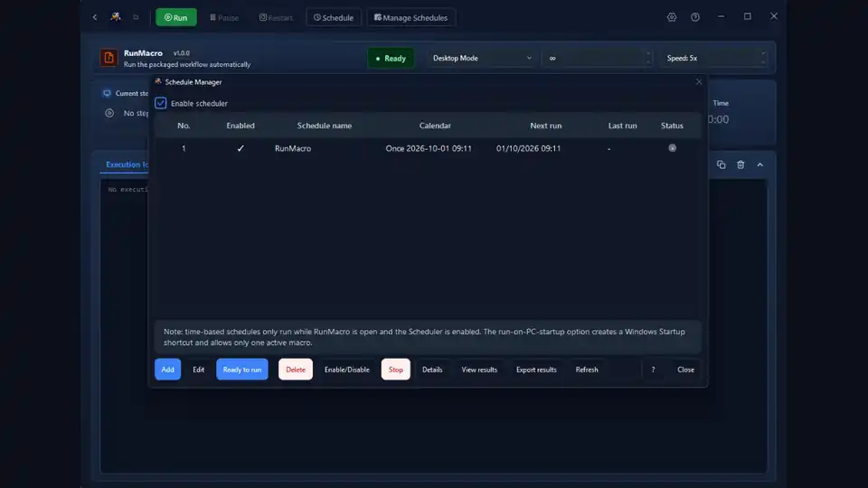
Task: Click the ? help button in Schedule Manager
Action: click(x=653, y=370)
